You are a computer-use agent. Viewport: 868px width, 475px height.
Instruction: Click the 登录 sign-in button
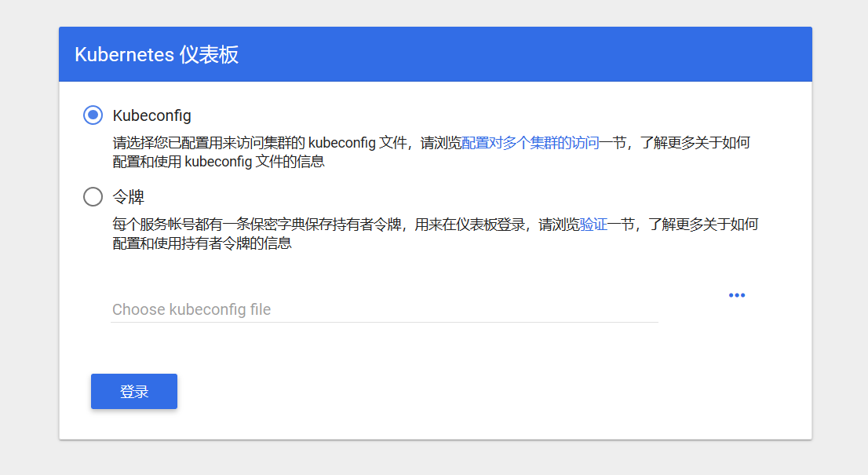134,392
